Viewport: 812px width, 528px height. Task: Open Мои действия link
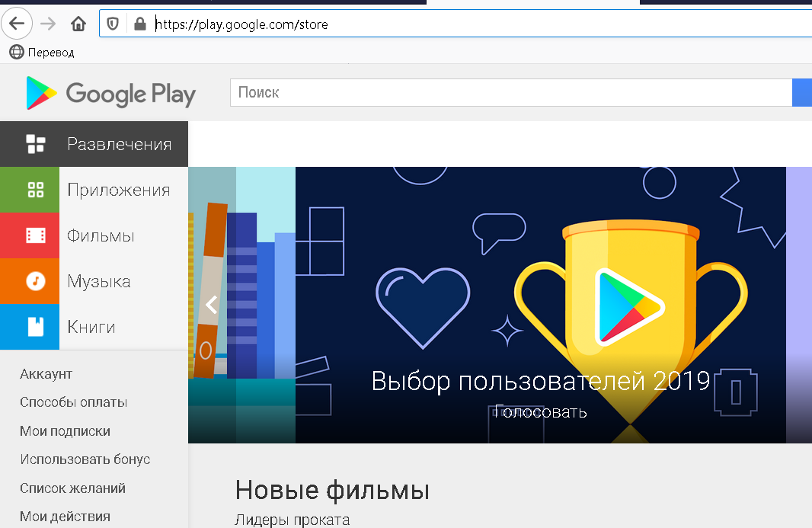(65, 517)
